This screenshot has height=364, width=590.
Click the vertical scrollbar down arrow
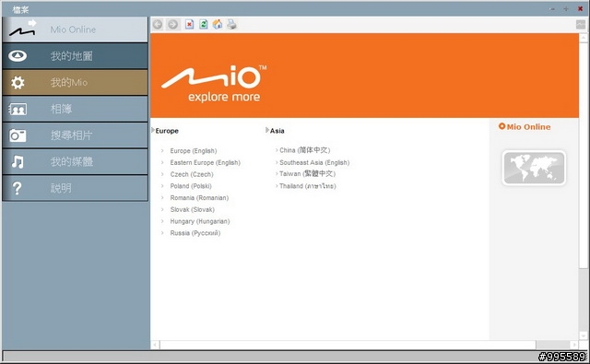584,335
